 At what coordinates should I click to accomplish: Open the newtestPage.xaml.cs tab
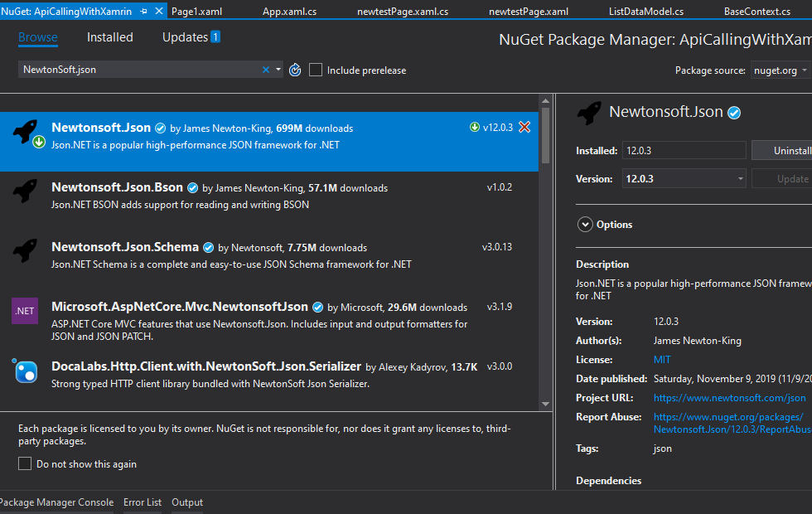point(403,12)
